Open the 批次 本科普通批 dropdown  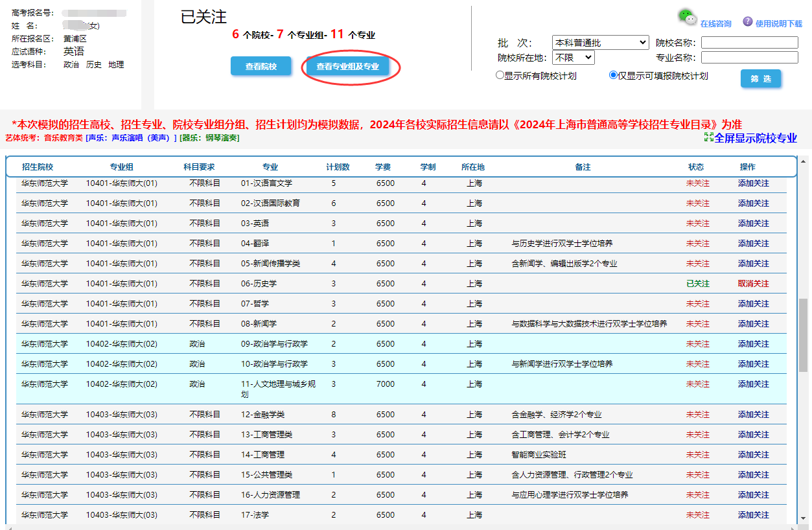[x=600, y=43]
